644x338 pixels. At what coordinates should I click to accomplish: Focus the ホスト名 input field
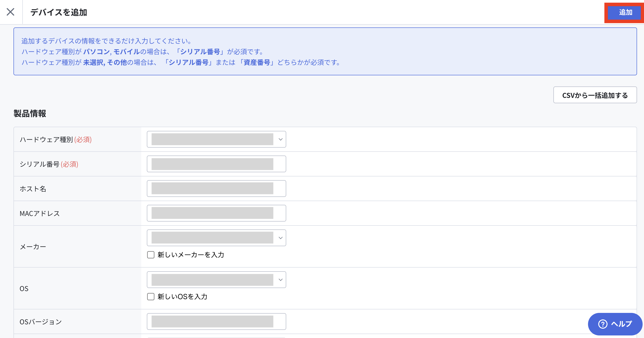tap(216, 189)
